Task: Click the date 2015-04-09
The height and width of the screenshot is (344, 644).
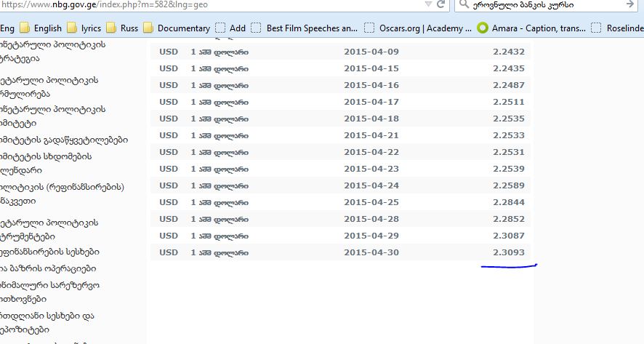Action: (x=371, y=52)
